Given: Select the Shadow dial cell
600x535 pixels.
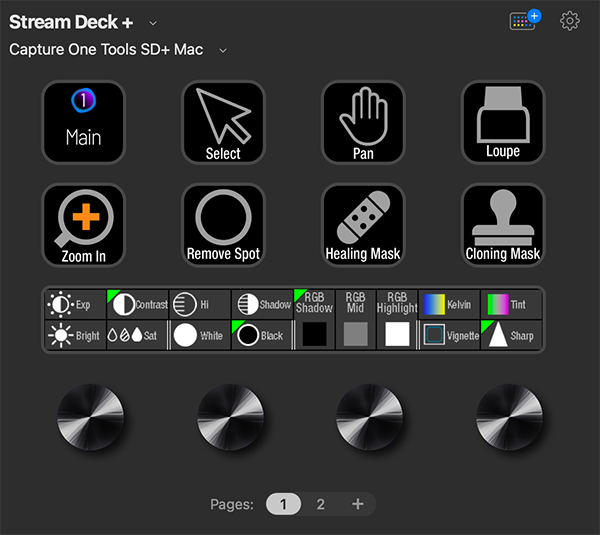Looking at the screenshot, I should coord(262,305).
